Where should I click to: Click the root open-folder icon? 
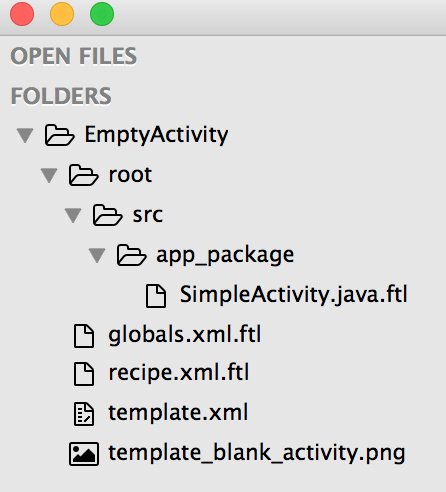pos(83,175)
